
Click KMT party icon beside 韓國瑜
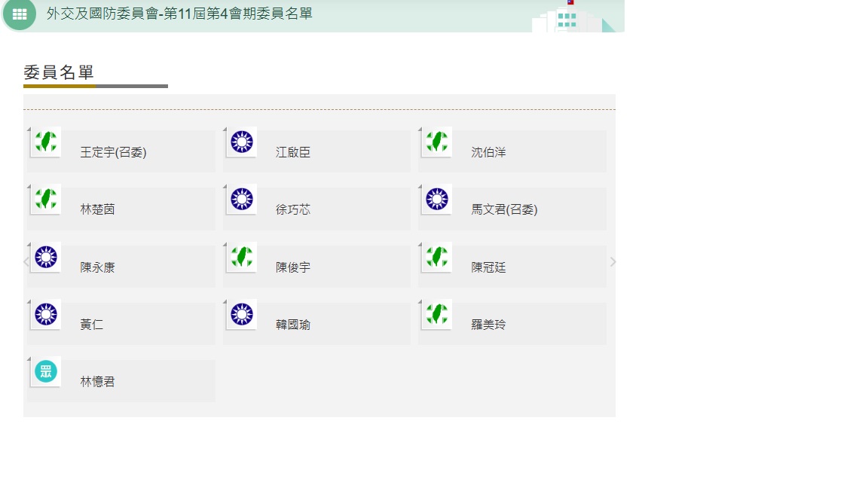click(241, 314)
